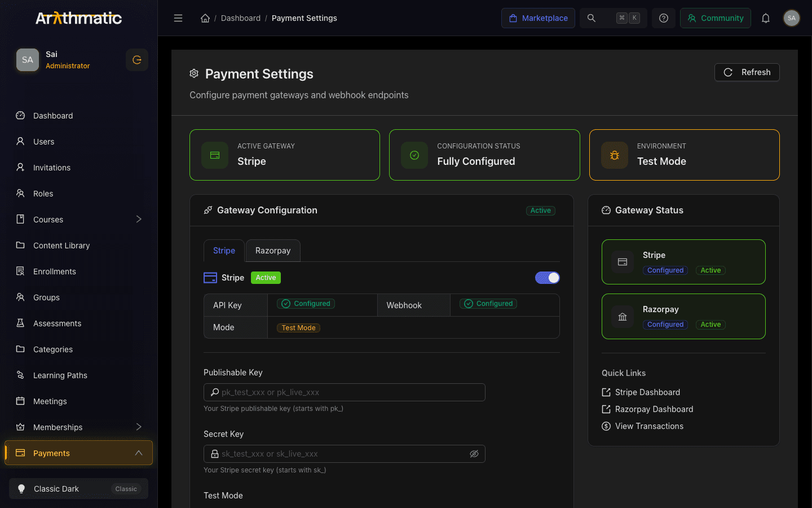This screenshot has height=508, width=812.
Task: Click the Command K shortcut badge
Action: pos(628,18)
